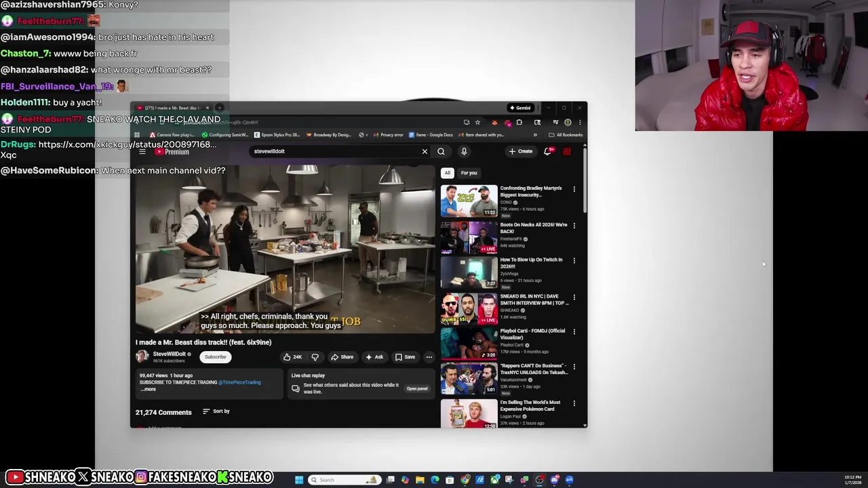Open SteveWillDoIt channel avatar

coord(142,357)
